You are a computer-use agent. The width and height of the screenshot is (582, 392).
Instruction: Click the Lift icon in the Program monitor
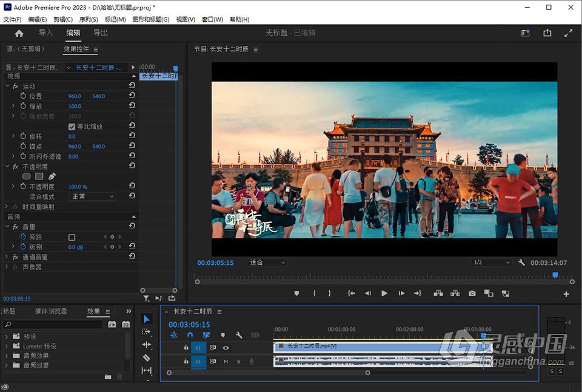coord(439,293)
